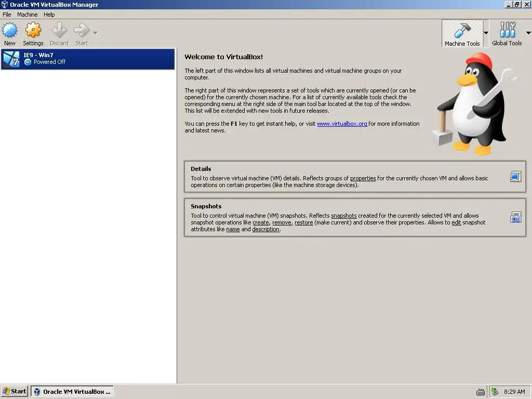The width and height of the screenshot is (532, 399).
Task: Click the New virtual machine icon
Action: 10,30
